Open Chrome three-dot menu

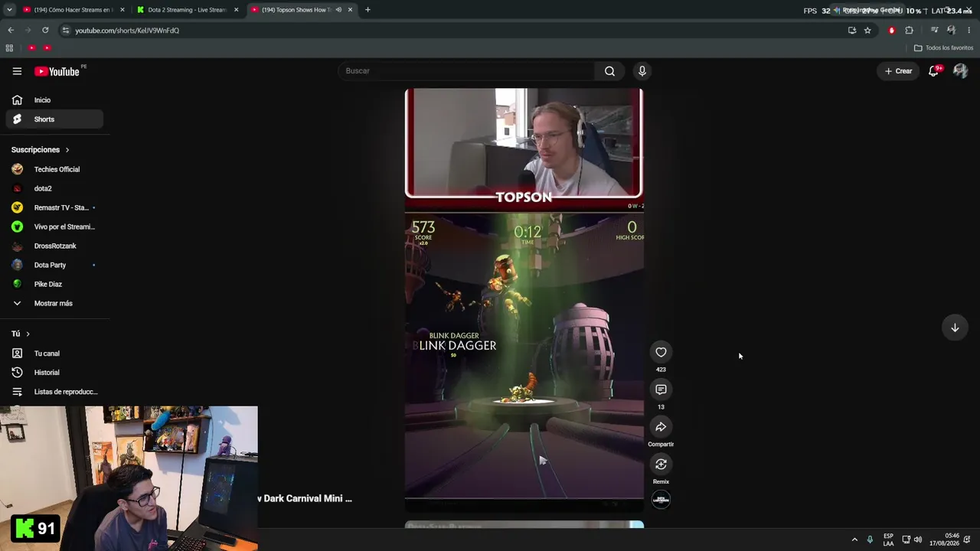pyautogui.click(x=969, y=31)
